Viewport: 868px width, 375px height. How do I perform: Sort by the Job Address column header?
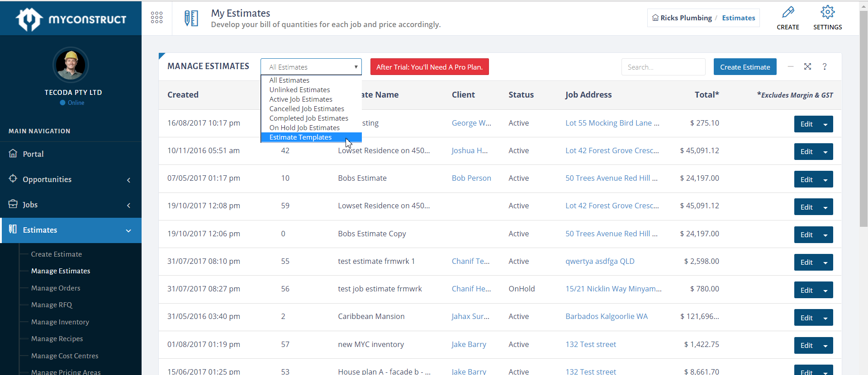pyautogui.click(x=588, y=94)
